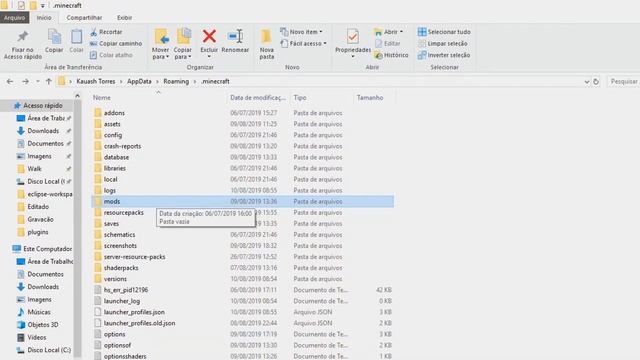Screen dimensions: 640x360
Task: Open pinned Downloads under Acesso rápido
Action: pyautogui.click(x=43, y=131)
